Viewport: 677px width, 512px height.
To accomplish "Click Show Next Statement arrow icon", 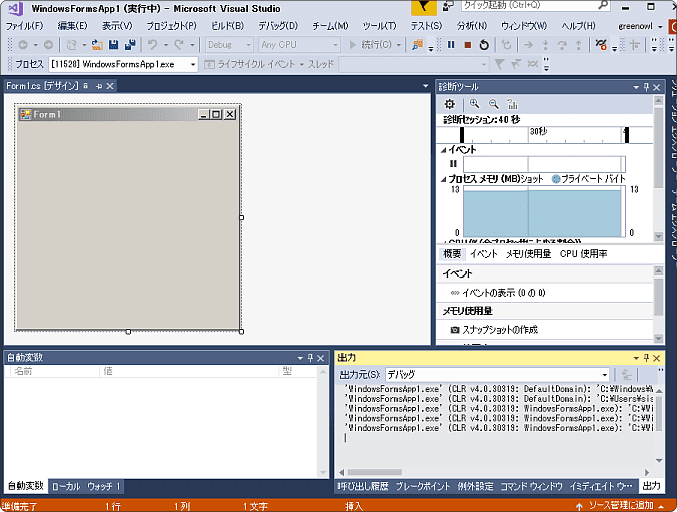I will click(x=528, y=44).
